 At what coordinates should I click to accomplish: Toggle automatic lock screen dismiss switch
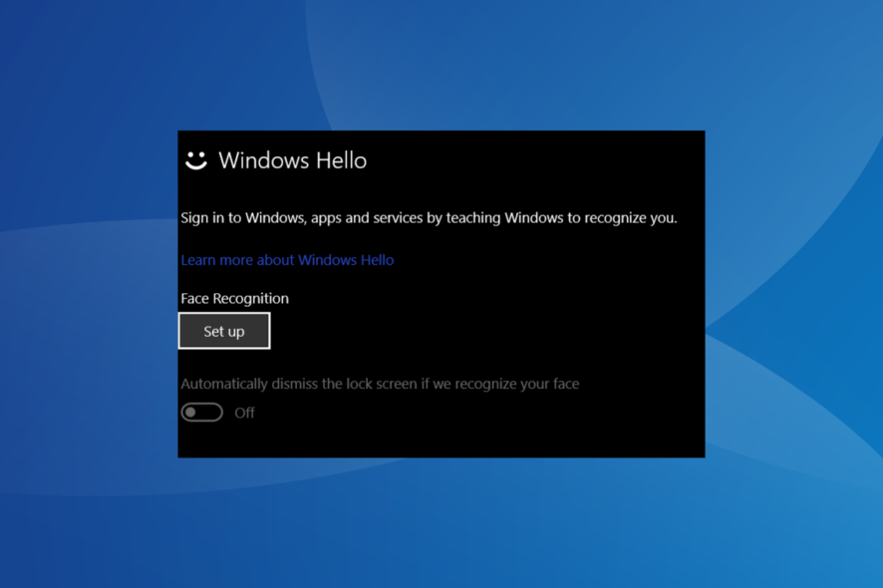(201, 413)
